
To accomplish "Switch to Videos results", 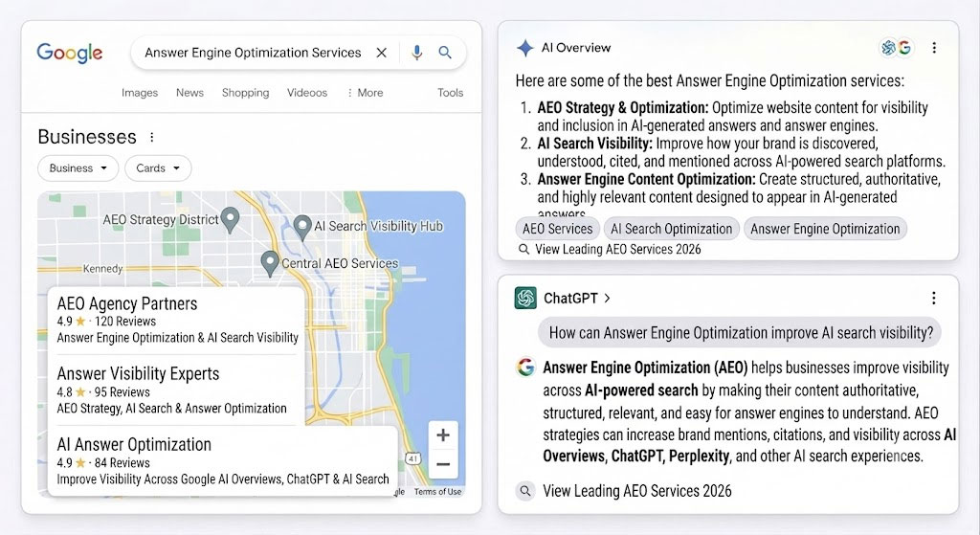I will coord(307,93).
